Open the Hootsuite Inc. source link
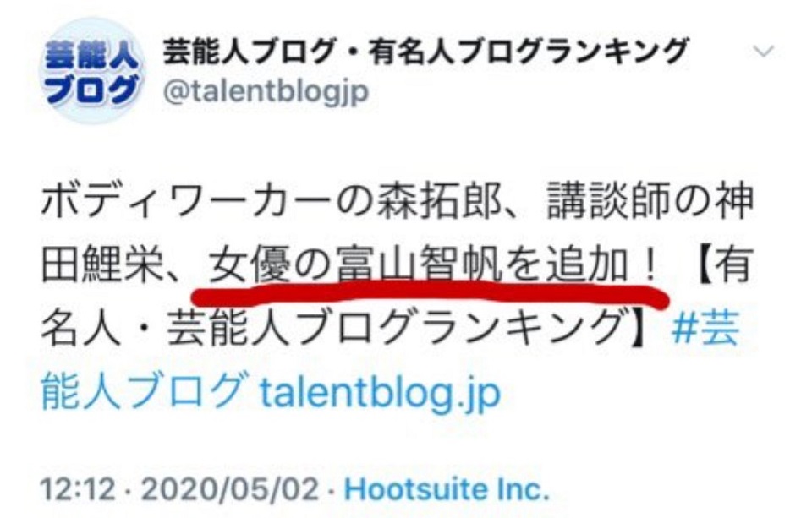 coord(447,489)
